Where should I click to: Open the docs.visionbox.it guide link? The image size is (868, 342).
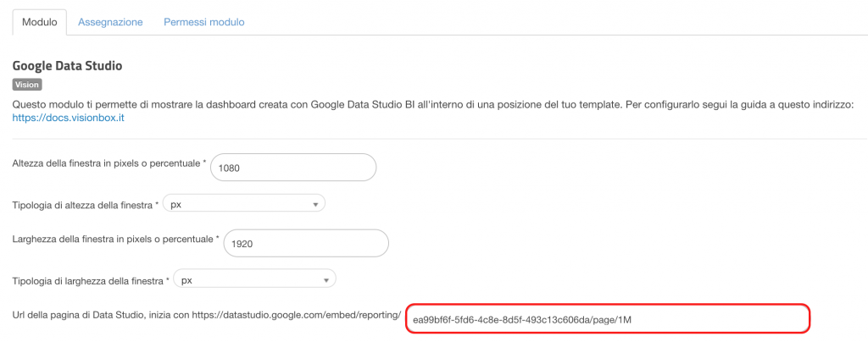point(68,118)
